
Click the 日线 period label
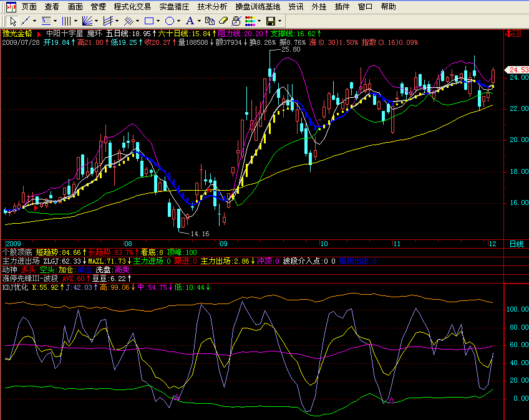click(x=516, y=244)
